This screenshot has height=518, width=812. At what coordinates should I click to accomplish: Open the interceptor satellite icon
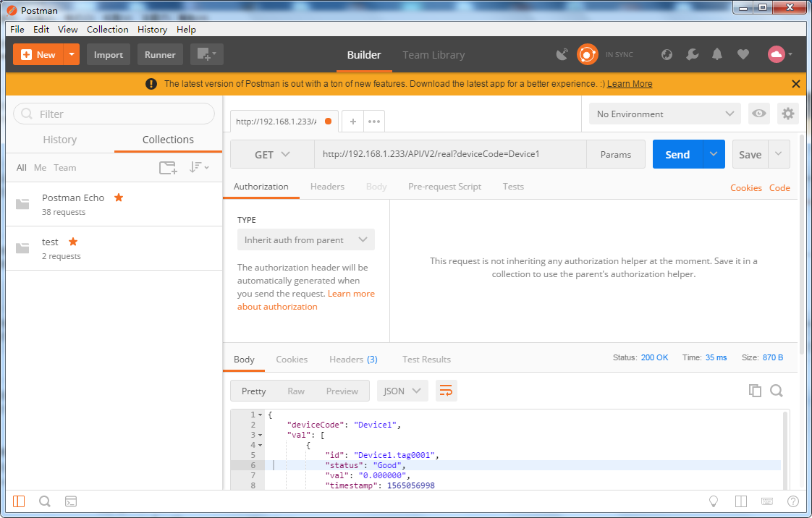coord(562,54)
